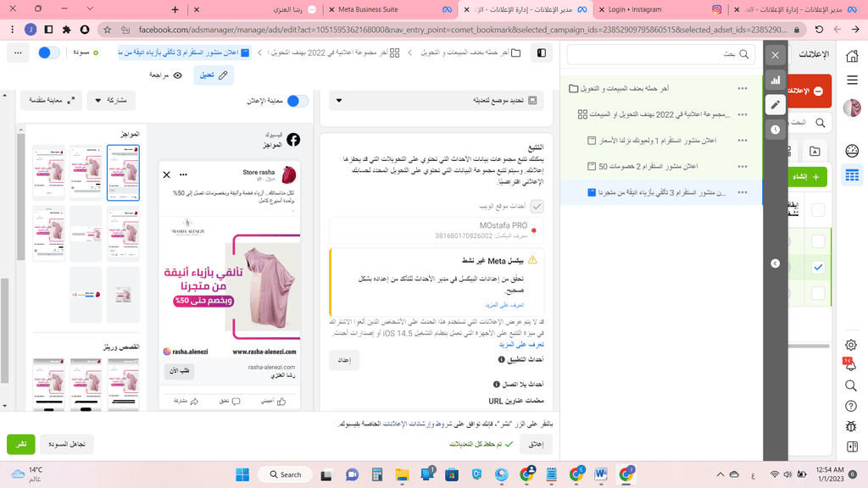
Task: Toggle the ad on/off switch in the header
Action: [48, 53]
